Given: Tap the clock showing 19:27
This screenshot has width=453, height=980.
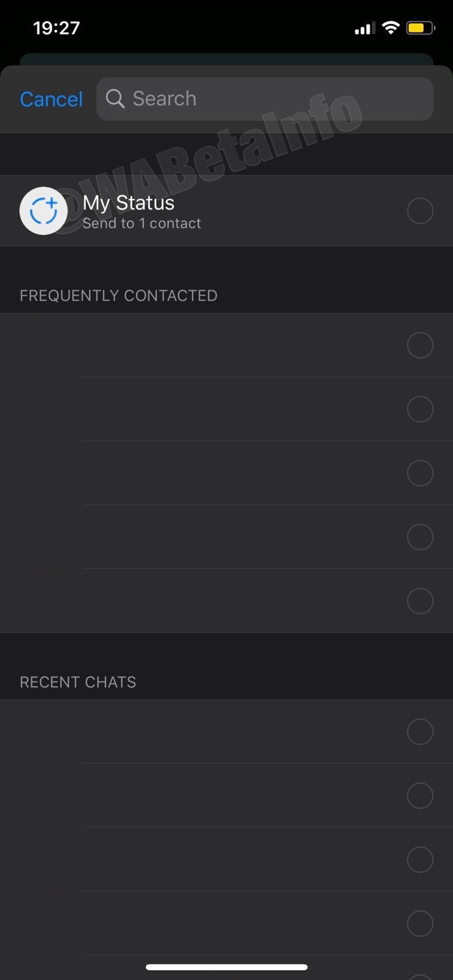Looking at the screenshot, I should (x=56, y=27).
